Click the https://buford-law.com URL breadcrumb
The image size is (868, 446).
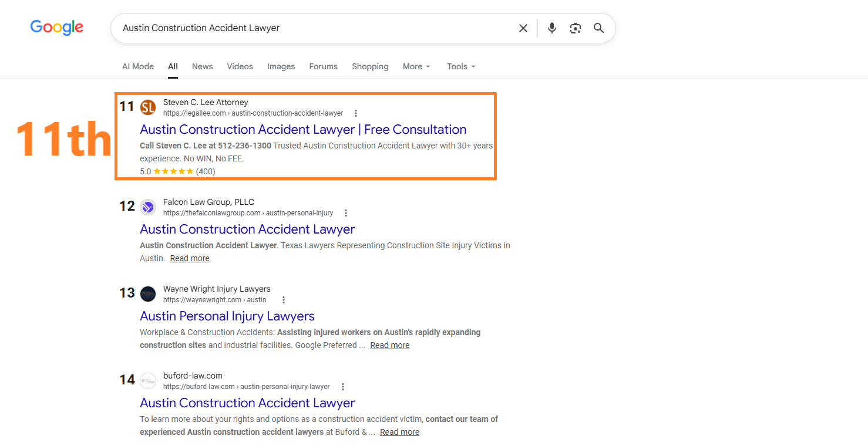tap(247, 387)
